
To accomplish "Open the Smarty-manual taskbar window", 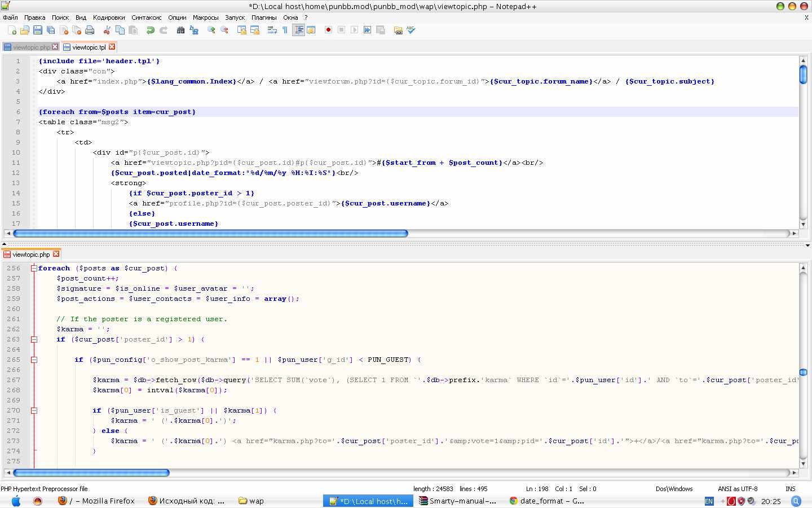I will click(x=458, y=501).
